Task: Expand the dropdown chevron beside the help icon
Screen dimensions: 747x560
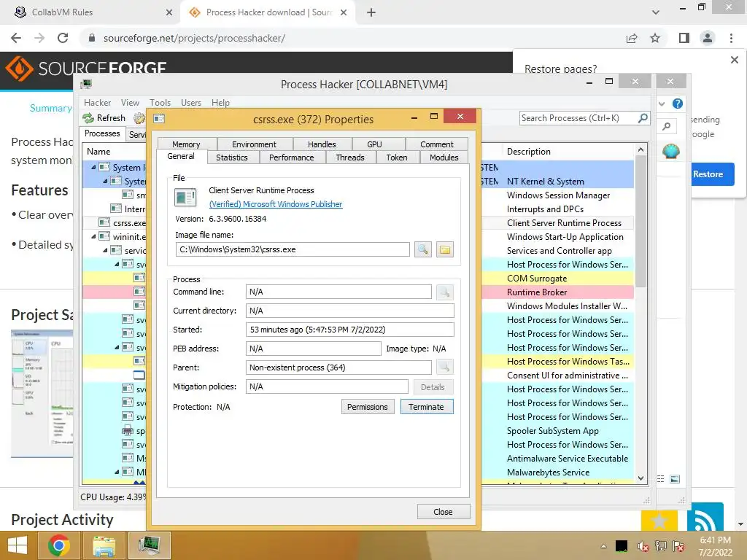Action: click(x=662, y=104)
